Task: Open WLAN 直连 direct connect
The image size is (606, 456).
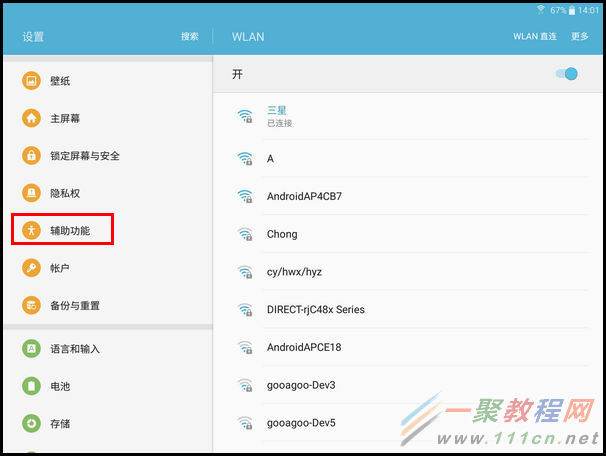Action: (535, 36)
